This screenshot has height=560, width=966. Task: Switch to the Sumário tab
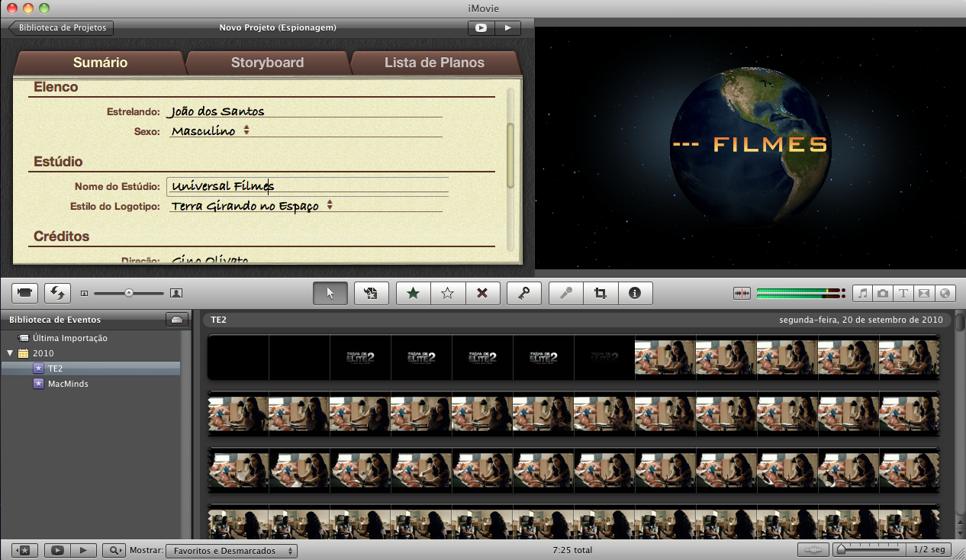pyautogui.click(x=100, y=63)
